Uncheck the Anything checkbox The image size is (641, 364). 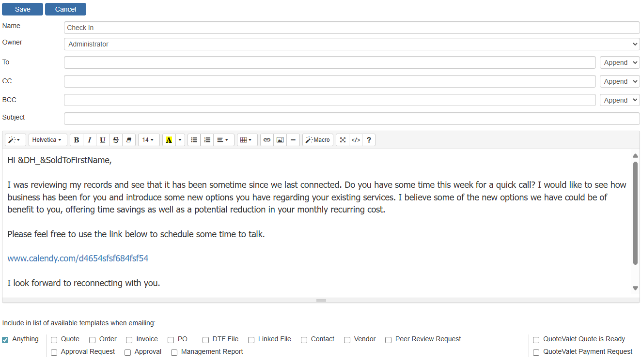pyautogui.click(x=5, y=340)
